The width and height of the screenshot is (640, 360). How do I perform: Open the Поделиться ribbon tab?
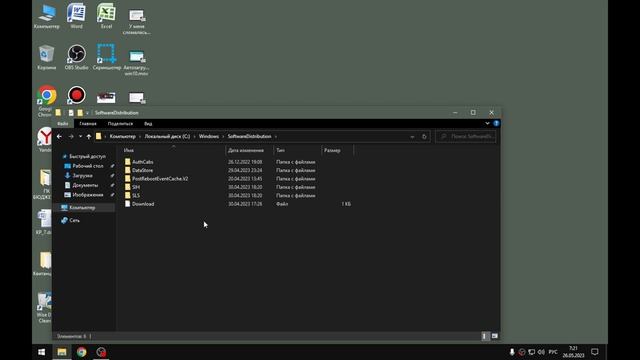(120, 123)
